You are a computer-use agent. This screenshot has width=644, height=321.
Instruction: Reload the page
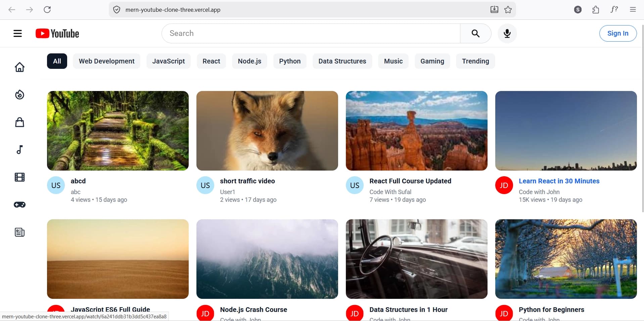tap(47, 10)
